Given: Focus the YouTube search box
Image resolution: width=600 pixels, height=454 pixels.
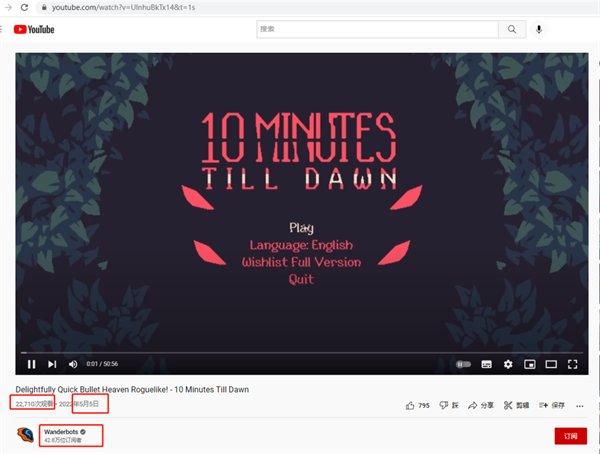Looking at the screenshot, I should pyautogui.click(x=377, y=29).
